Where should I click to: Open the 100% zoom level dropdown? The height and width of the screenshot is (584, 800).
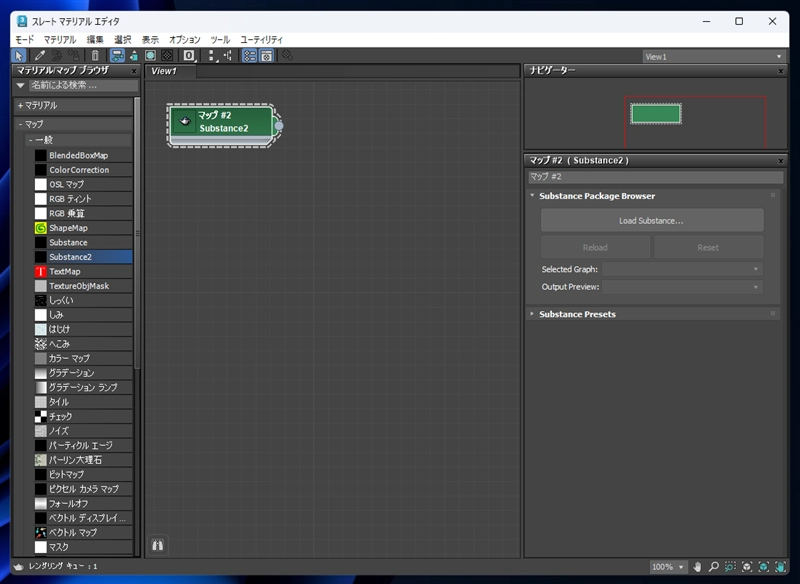(x=668, y=567)
